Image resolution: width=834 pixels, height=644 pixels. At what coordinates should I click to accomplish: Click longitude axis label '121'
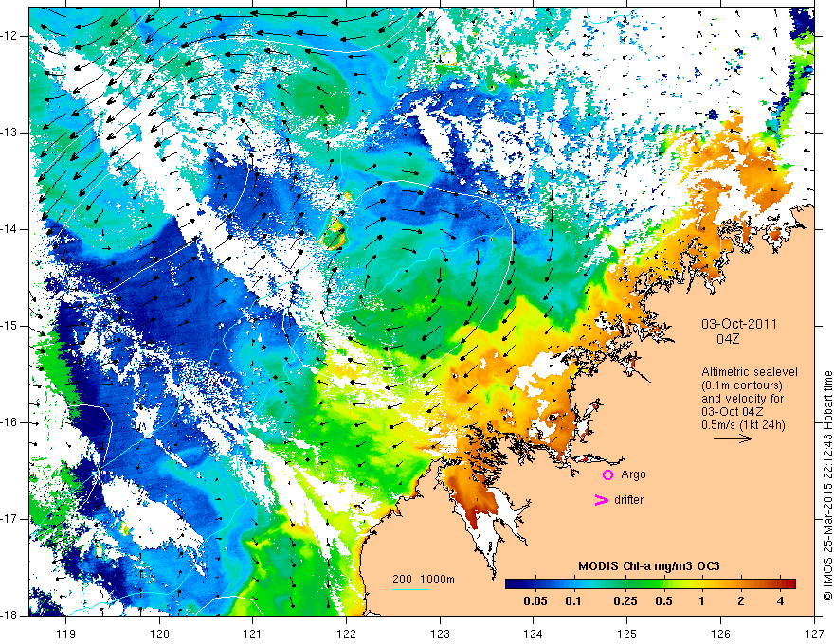[x=253, y=634]
